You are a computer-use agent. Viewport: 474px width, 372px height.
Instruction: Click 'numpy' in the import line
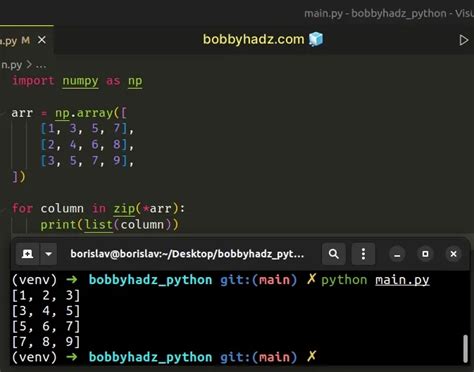pos(80,81)
